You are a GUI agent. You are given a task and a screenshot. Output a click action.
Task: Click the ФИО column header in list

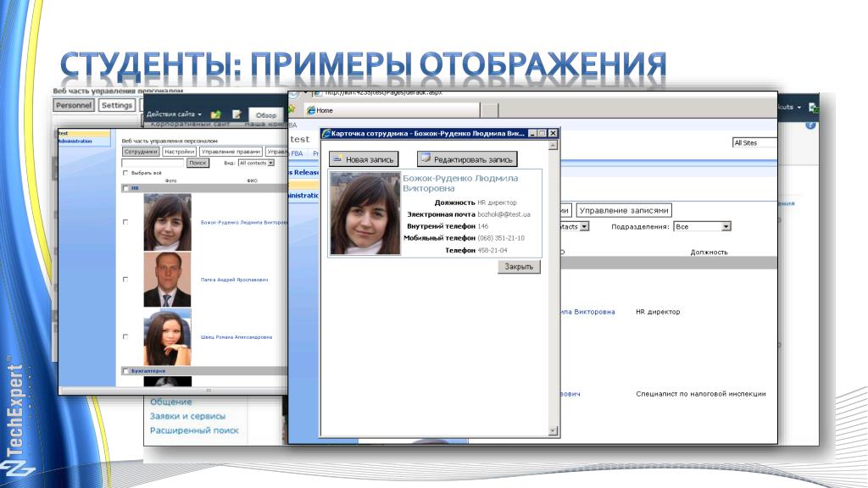(252, 181)
